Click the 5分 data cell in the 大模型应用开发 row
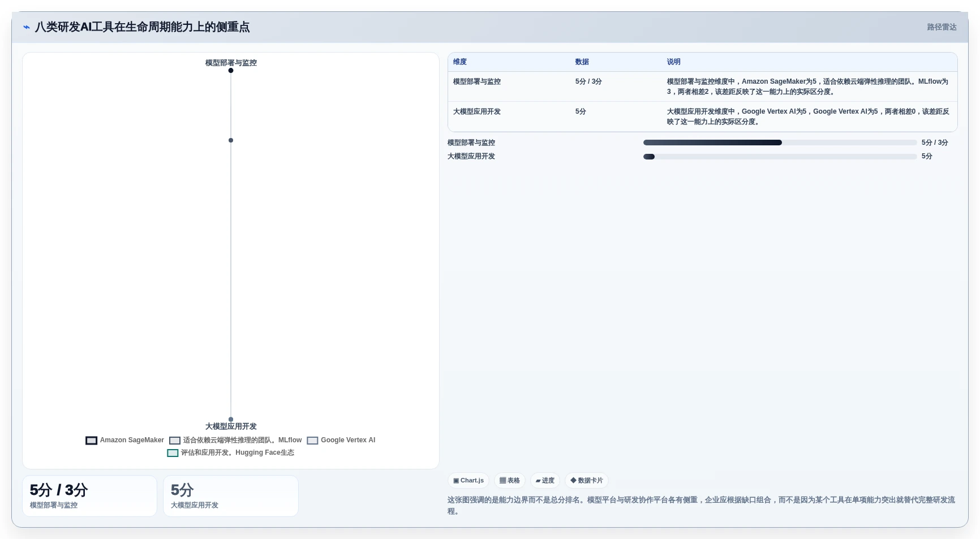 [616, 117]
